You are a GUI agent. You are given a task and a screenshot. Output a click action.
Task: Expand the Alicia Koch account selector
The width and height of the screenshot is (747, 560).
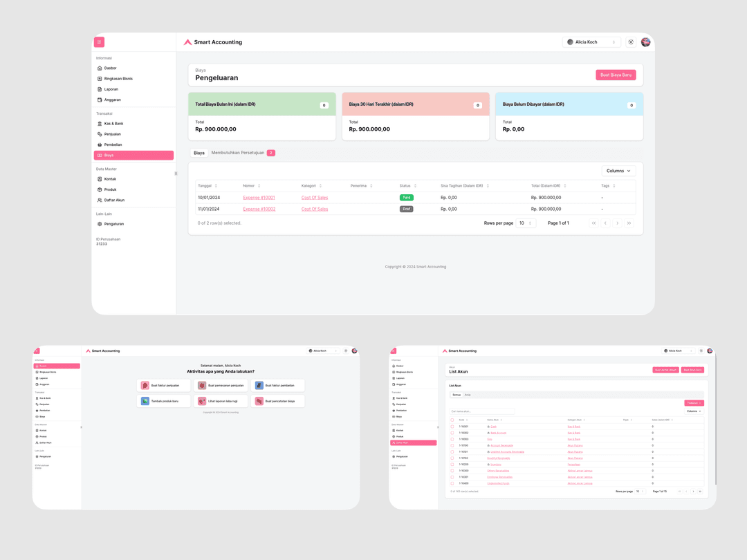[591, 41]
